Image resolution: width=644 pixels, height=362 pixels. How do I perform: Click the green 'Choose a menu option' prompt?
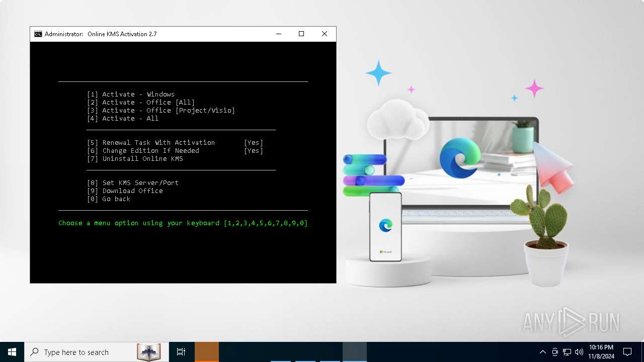click(183, 223)
